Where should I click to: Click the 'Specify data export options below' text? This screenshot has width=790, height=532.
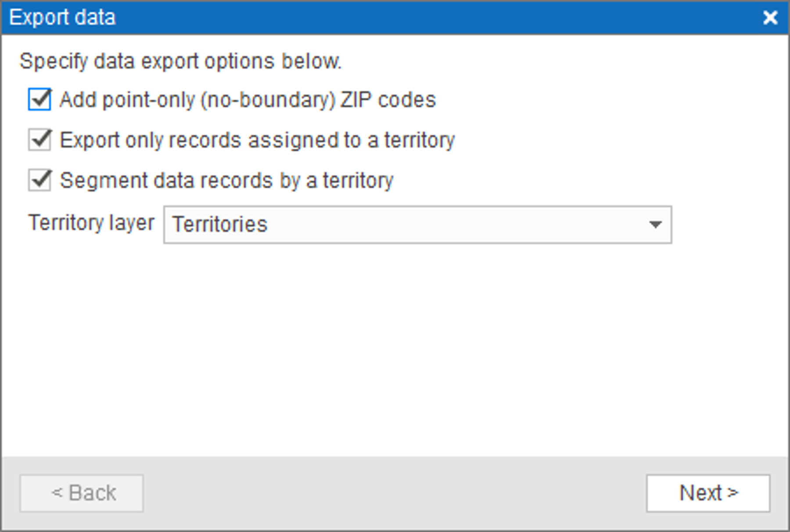click(180, 61)
